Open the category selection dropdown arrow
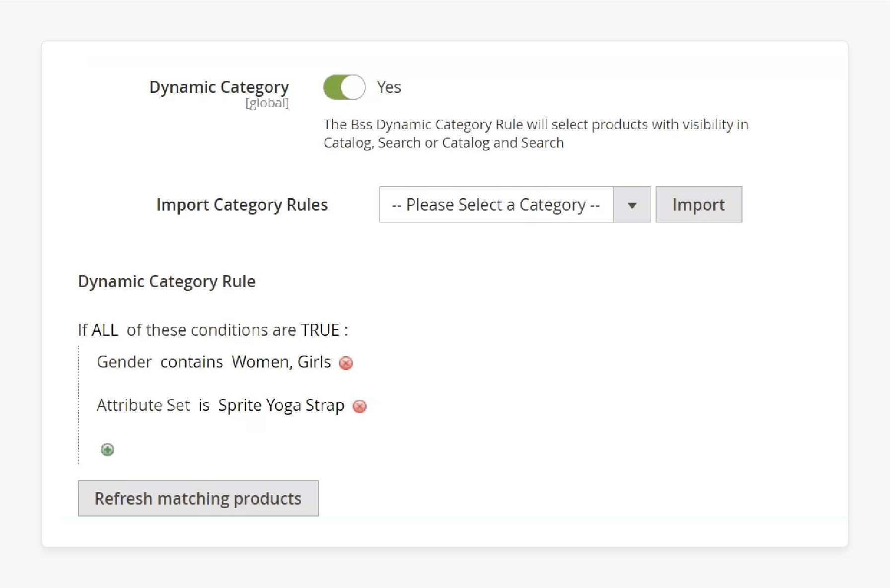Viewport: 890px width, 588px height. click(x=632, y=204)
